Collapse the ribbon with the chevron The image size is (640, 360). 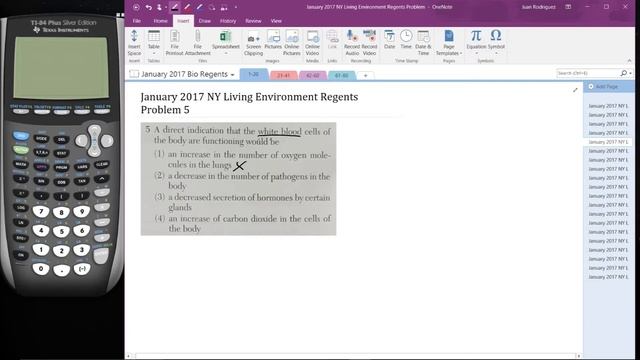(x=629, y=60)
